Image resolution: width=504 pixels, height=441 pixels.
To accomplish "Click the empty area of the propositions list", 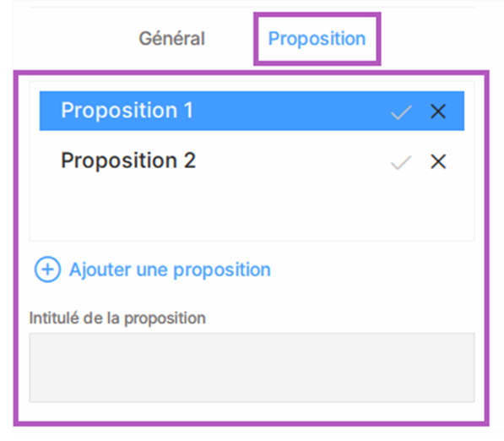I will click(x=252, y=210).
